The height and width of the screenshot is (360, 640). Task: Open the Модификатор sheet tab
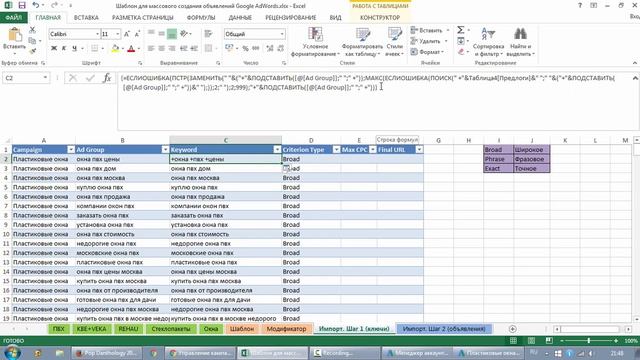point(286,329)
